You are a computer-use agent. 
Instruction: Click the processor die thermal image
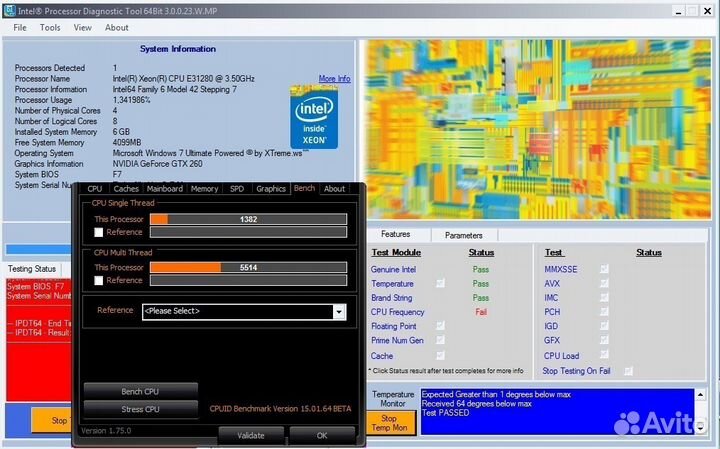pos(537,129)
